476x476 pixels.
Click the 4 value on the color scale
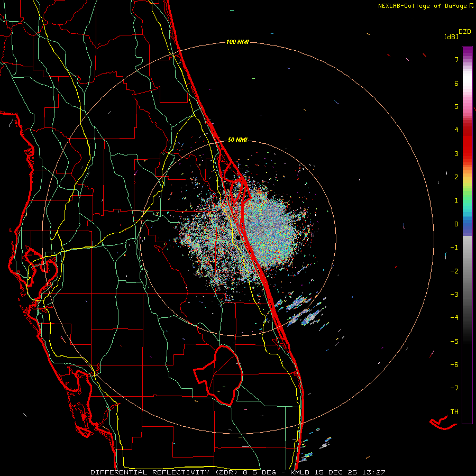click(456, 130)
